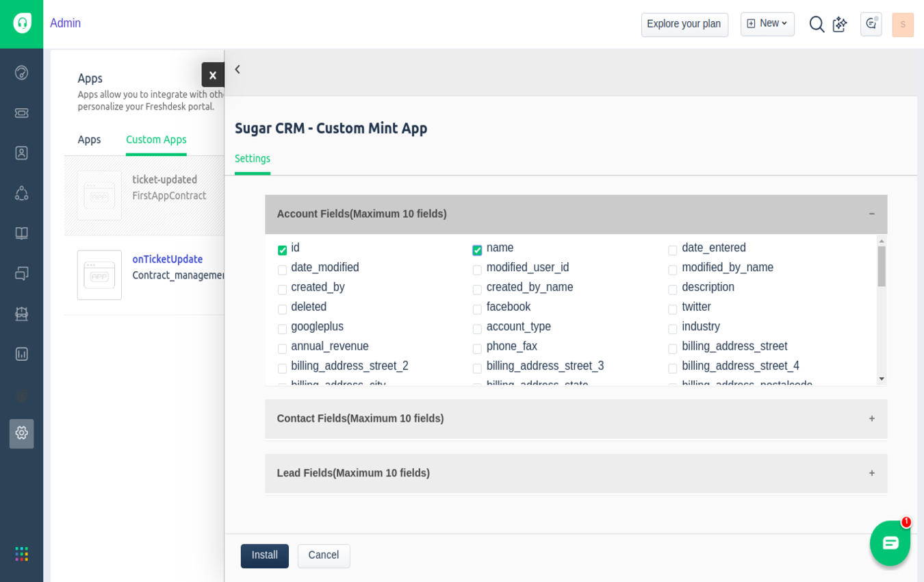Check the modified_user_id checkbox
The width and height of the screenshot is (924, 582).
(x=477, y=270)
